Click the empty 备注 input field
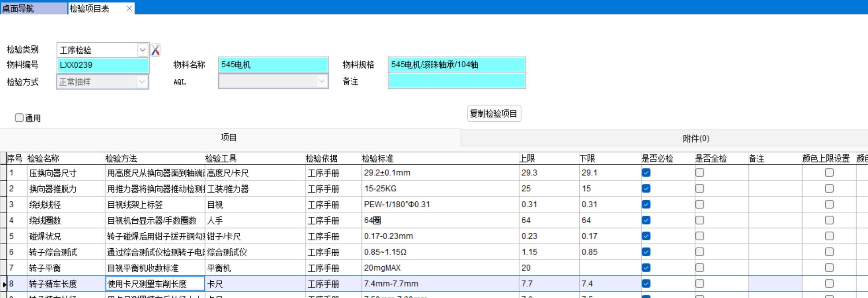Image resolution: width=868 pixels, height=298 pixels. pyautogui.click(x=456, y=81)
